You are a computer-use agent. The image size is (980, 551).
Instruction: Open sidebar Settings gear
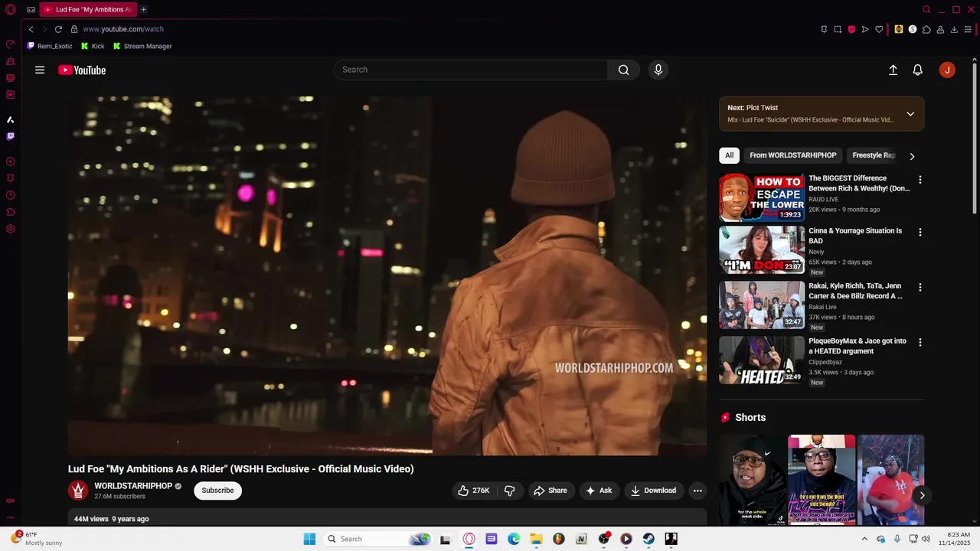point(10,229)
